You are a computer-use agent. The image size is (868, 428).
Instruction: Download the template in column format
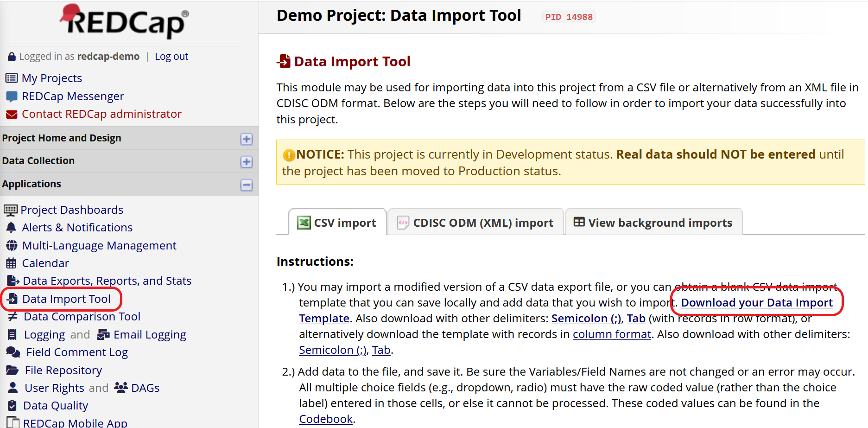(612, 334)
